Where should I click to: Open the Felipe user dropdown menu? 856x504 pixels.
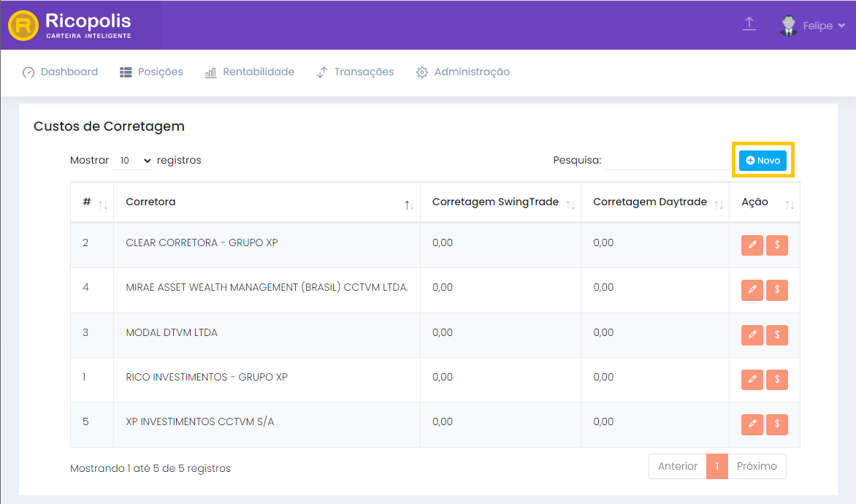(x=824, y=26)
